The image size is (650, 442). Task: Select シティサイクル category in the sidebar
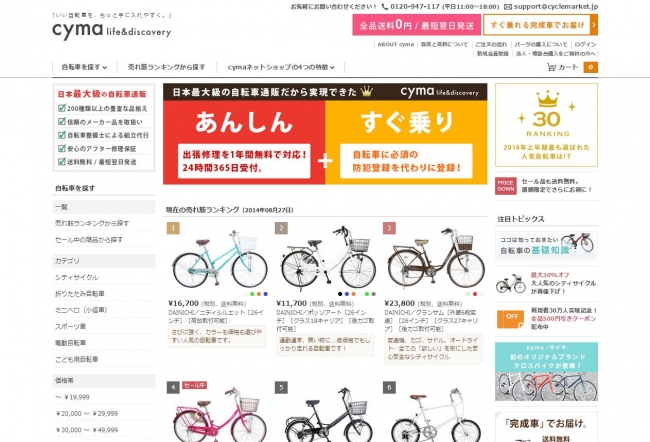pos(77,277)
